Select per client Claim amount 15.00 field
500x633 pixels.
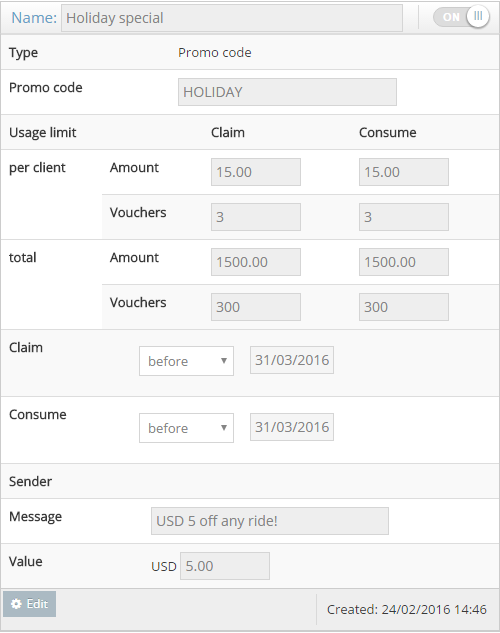pyautogui.click(x=256, y=172)
